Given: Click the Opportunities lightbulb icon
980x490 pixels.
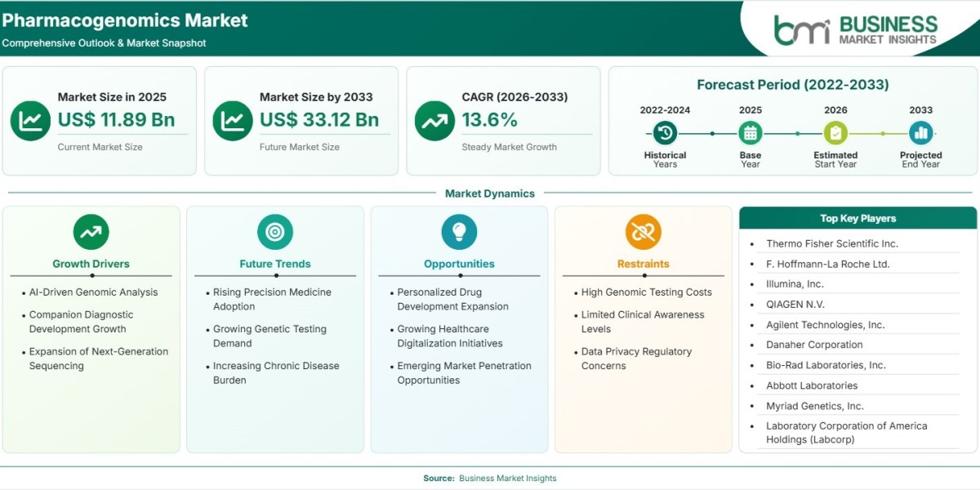Looking at the screenshot, I should tap(459, 232).
